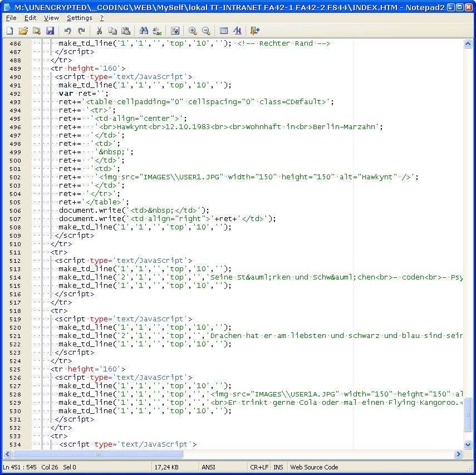Toggle word wrap toolbar icon

[x=175, y=31]
